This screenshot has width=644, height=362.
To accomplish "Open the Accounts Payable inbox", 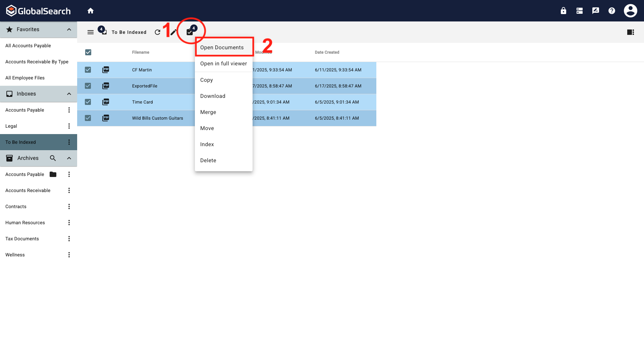I will 24,110.
